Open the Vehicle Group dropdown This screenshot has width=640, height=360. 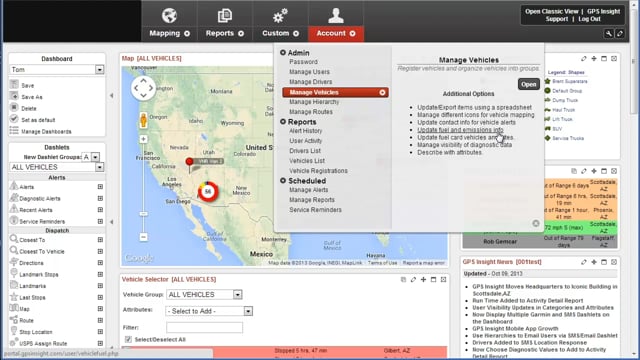click(237, 294)
